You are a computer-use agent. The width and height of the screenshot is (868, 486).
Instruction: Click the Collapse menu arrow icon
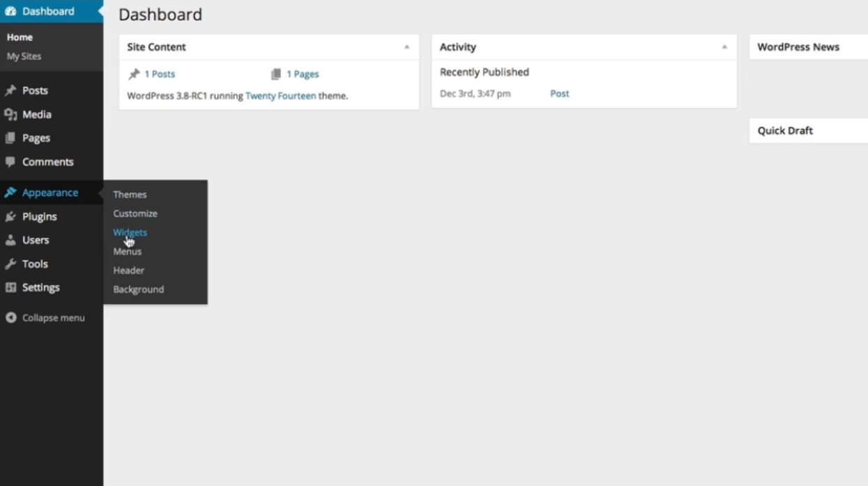[x=10, y=317]
